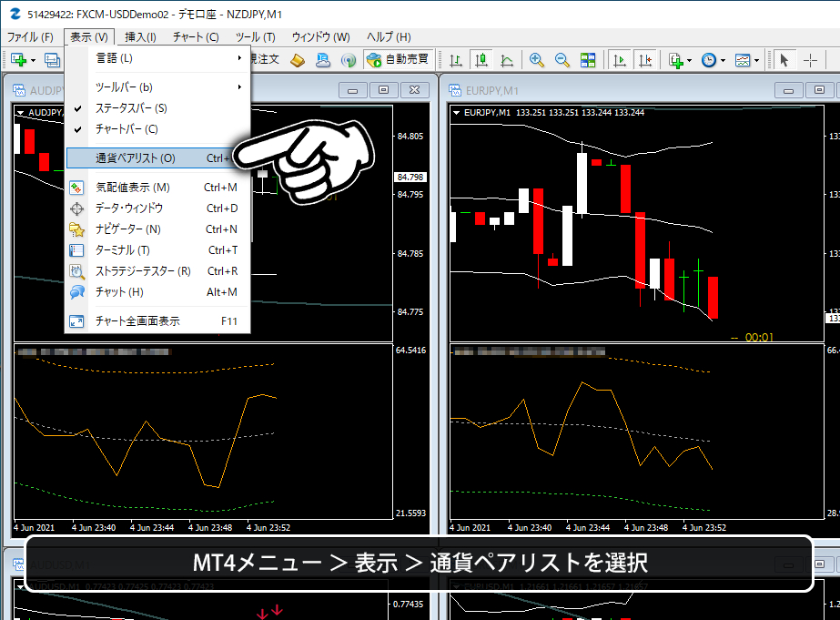The height and width of the screenshot is (620, 840).
Task: Click the チャット speech bubble icon
Action: (76, 292)
